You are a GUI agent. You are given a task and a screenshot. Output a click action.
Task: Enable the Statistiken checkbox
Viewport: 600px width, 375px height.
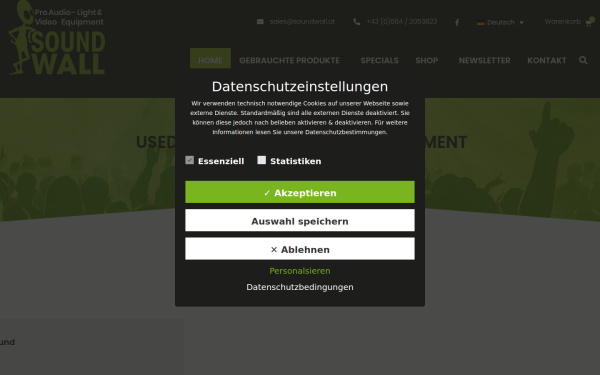[x=262, y=160]
